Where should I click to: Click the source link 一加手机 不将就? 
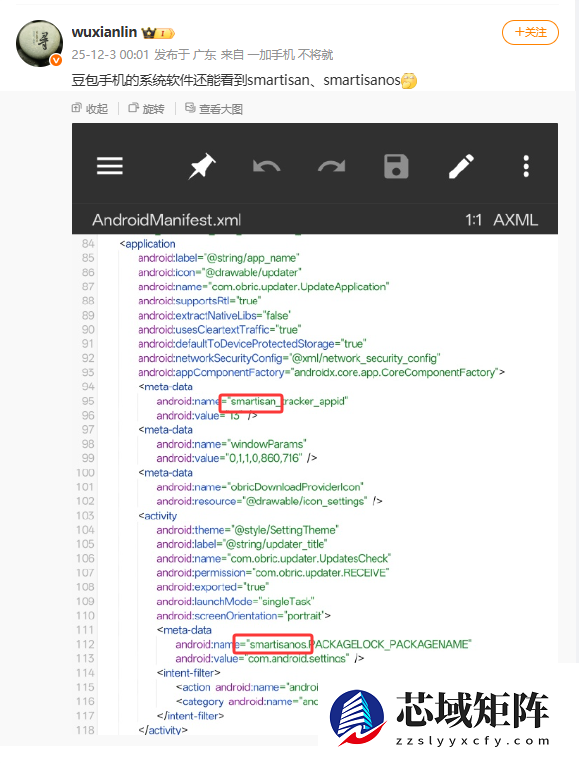click(290, 54)
